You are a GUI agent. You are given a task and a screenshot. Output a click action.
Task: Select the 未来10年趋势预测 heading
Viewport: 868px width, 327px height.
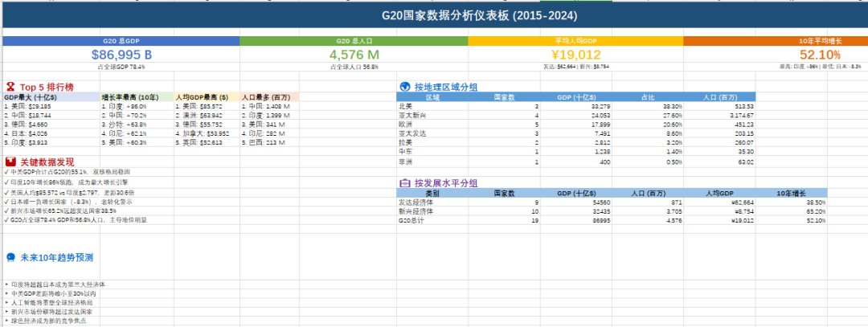(57, 257)
